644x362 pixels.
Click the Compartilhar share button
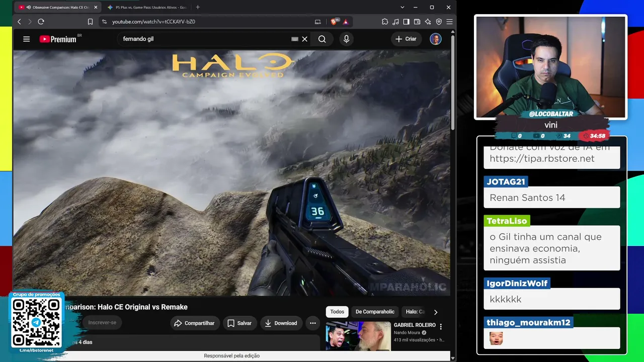[x=194, y=323]
